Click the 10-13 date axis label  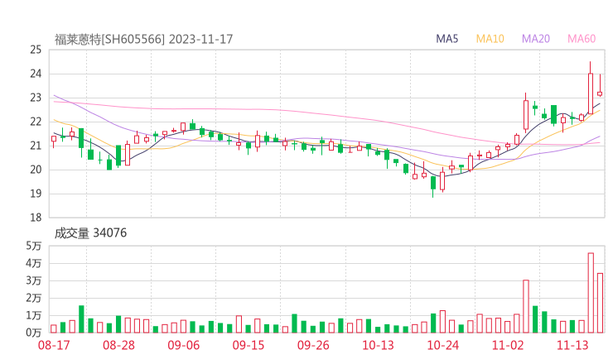pyautogui.click(x=378, y=345)
